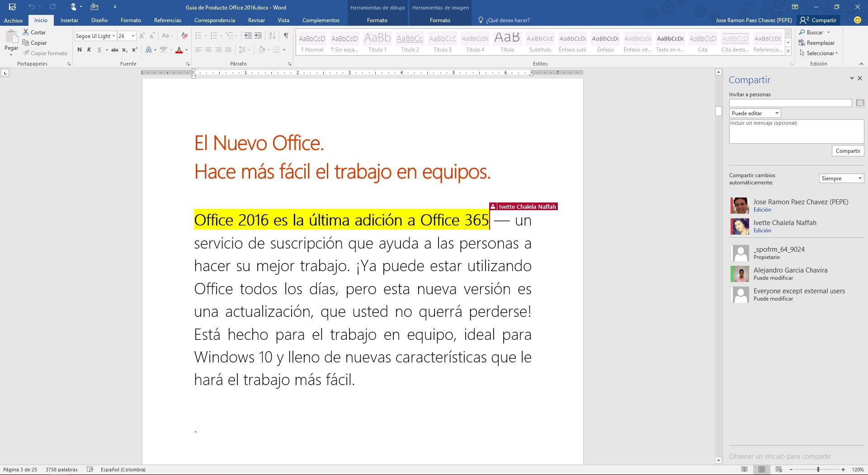The image size is (868, 475).
Task: Click the zoom in plus button
Action: tap(843, 470)
